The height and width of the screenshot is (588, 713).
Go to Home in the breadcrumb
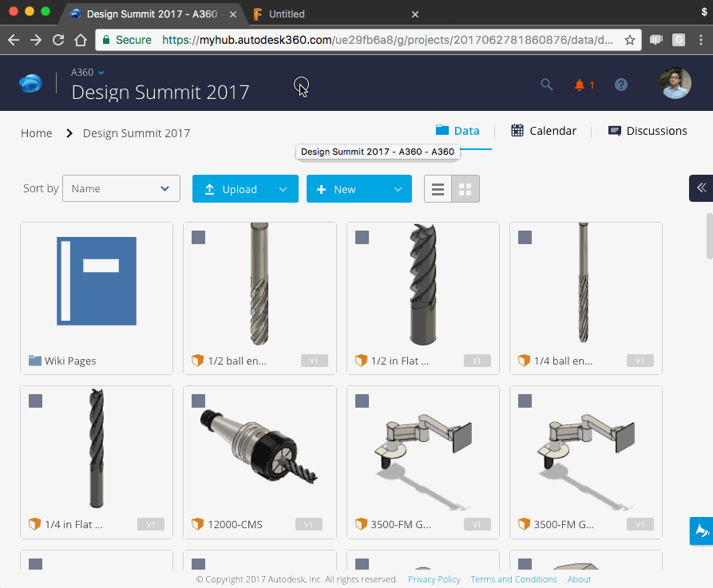tap(37, 133)
